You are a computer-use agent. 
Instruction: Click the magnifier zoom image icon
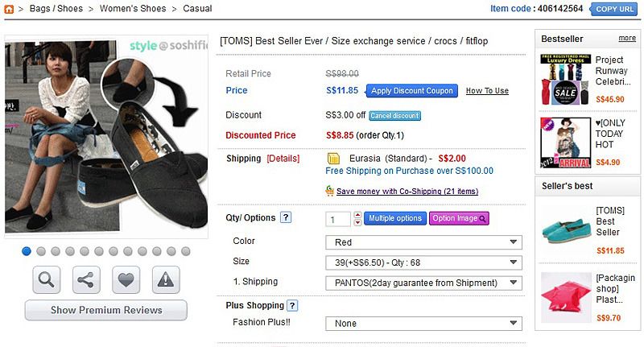(x=47, y=280)
